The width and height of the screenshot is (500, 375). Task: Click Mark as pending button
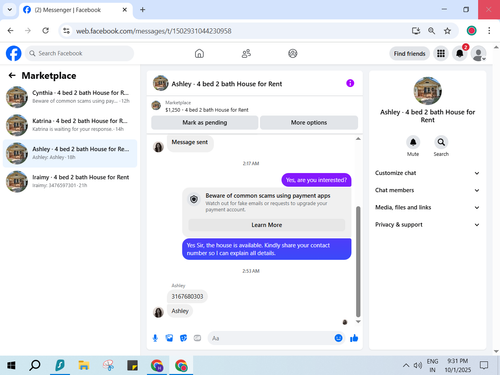click(205, 122)
